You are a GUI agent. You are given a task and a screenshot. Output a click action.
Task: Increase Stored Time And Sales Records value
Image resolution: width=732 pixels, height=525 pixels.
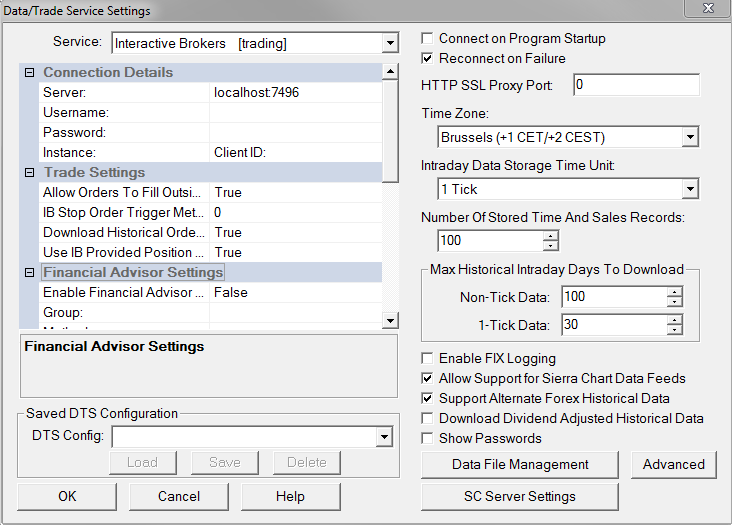tap(550, 236)
